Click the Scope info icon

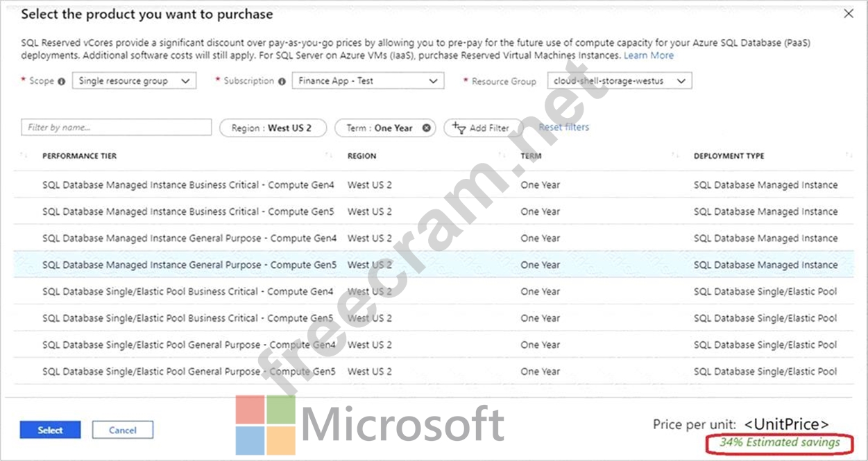click(x=61, y=81)
